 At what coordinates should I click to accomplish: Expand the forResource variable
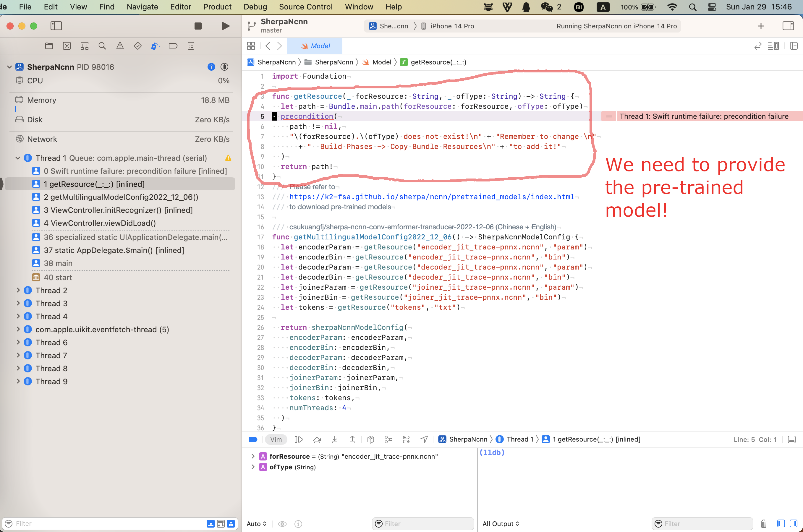point(252,456)
